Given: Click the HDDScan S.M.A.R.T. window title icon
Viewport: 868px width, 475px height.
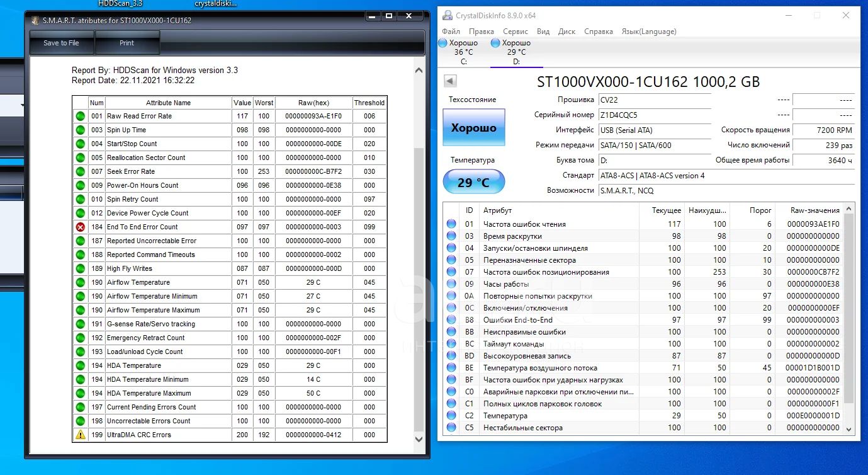Looking at the screenshot, I should 36,20.
